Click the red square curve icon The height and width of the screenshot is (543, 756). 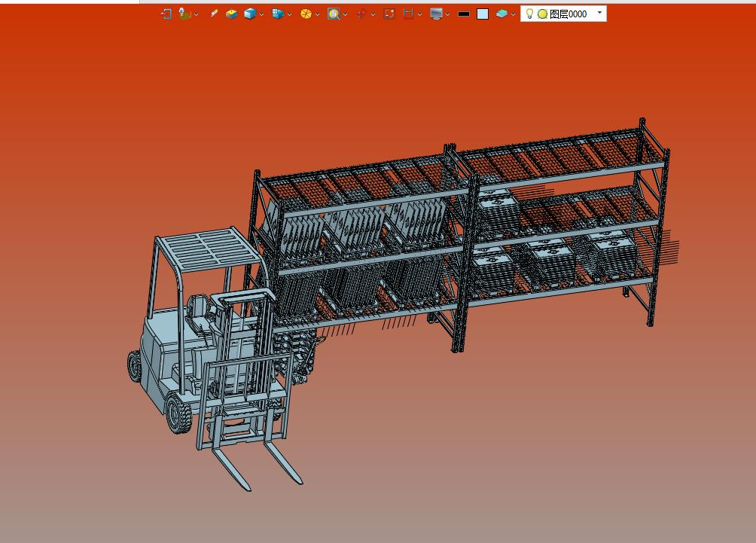pyautogui.click(x=389, y=14)
